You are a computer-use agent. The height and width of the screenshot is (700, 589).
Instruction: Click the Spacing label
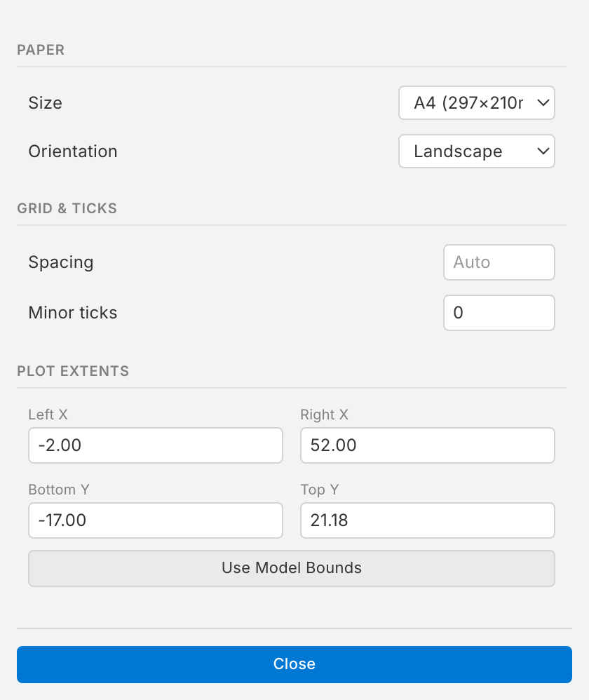click(x=61, y=262)
